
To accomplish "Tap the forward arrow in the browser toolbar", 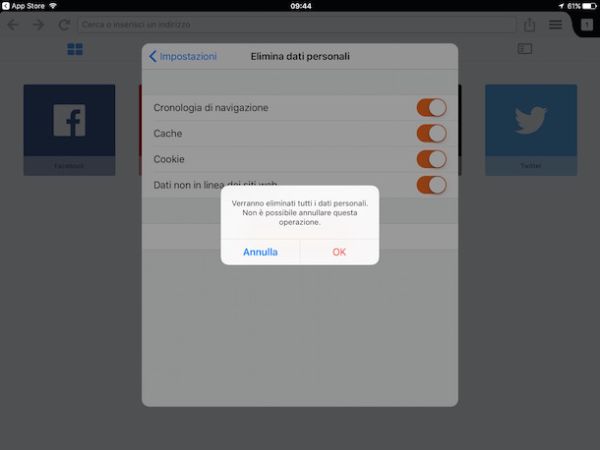I will (38, 24).
